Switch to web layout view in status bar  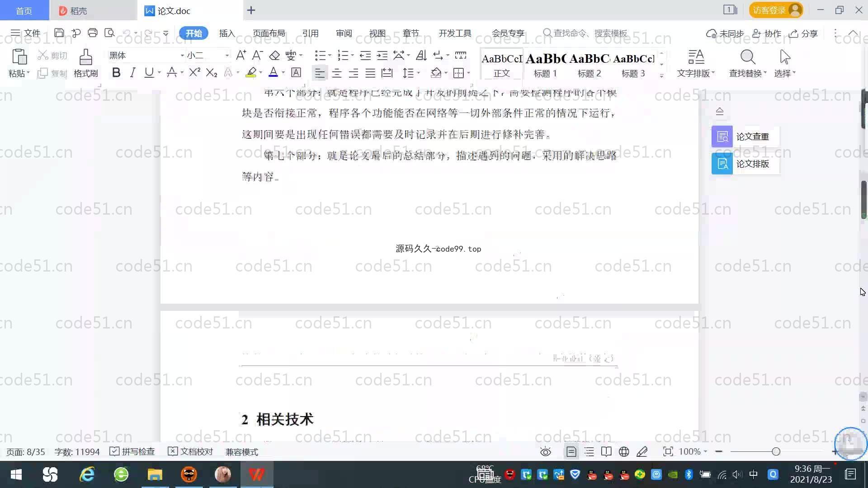pos(624,452)
